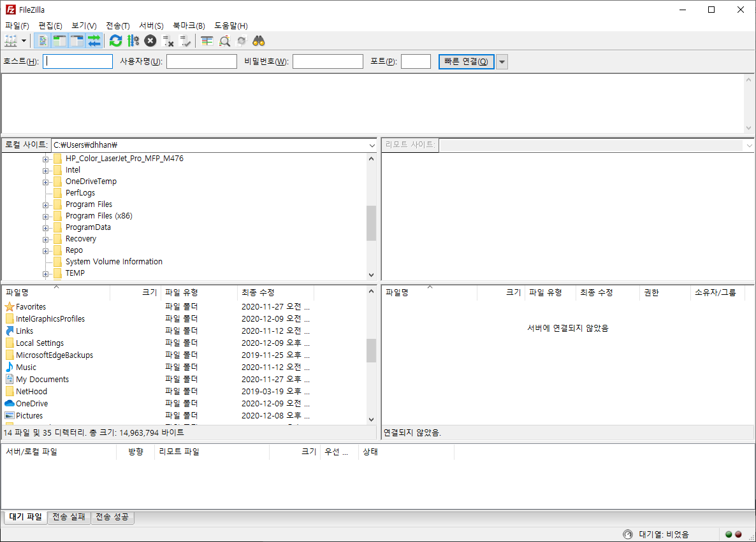Open the 편집(E) menu
Image resolution: width=756 pixels, height=542 pixels.
point(50,25)
